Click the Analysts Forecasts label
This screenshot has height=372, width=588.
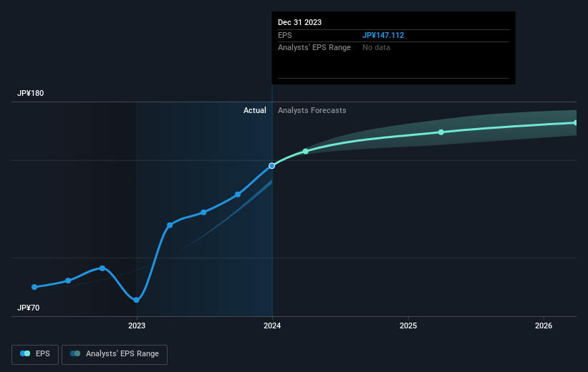click(312, 110)
